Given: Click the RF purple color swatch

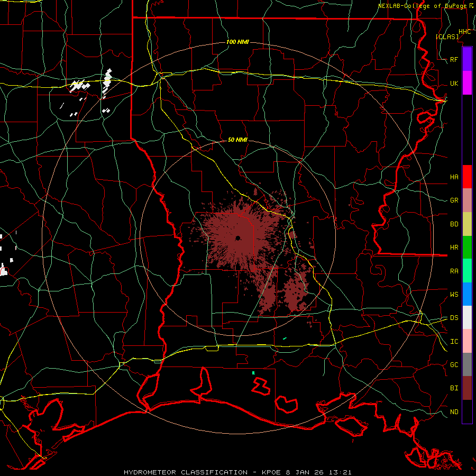Looking at the screenshot, I should [x=467, y=59].
